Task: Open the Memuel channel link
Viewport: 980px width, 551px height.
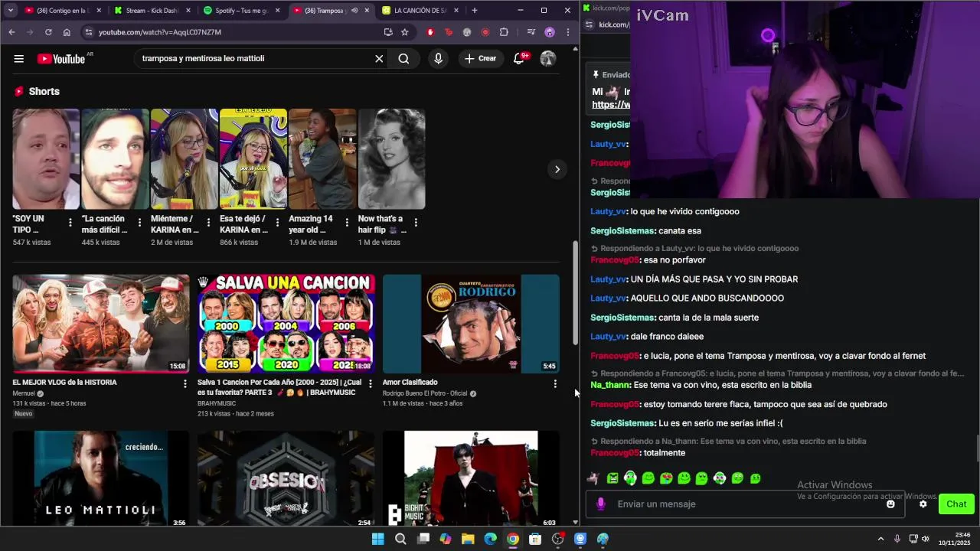Action: tap(24, 393)
